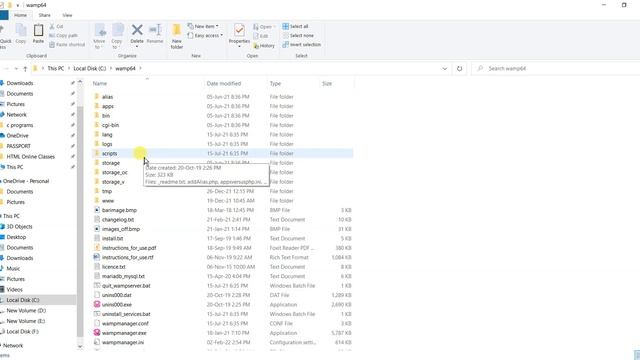Select HTML Online Classes quick access folder
This screenshot has height=360, width=640.
coord(31,157)
